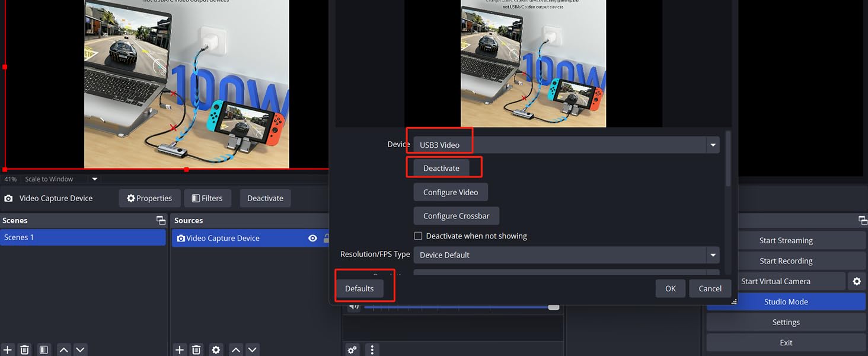
Task: Enable Deactivate when not showing checkbox
Action: click(x=418, y=236)
